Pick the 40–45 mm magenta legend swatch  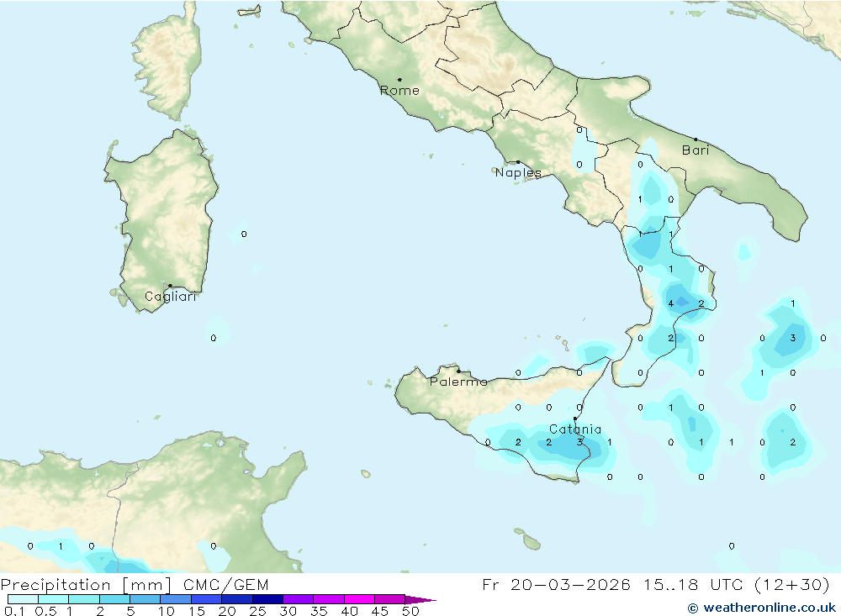coord(359,599)
